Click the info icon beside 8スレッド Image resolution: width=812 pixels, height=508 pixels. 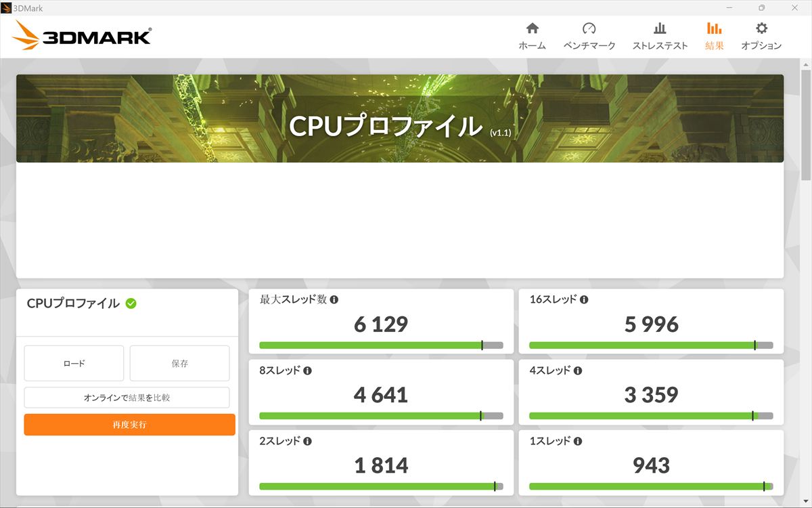point(307,371)
